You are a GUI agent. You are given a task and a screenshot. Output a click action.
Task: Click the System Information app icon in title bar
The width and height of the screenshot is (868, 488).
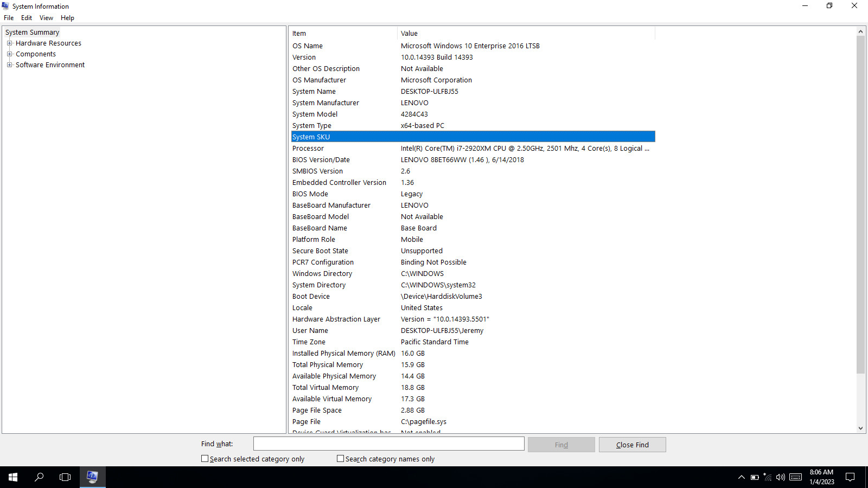pyautogui.click(x=5, y=6)
